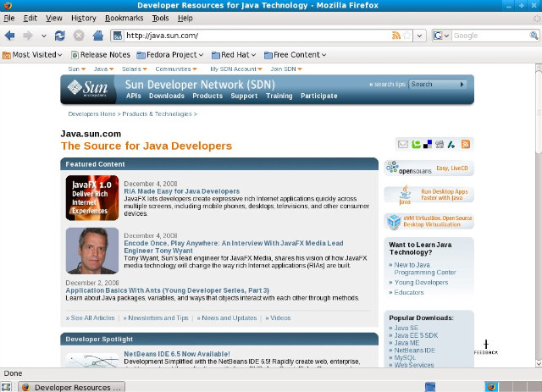Viewport: 542px width, 392px height.
Task: Open the Java EE 5 SDK download link
Action: [416, 335]
